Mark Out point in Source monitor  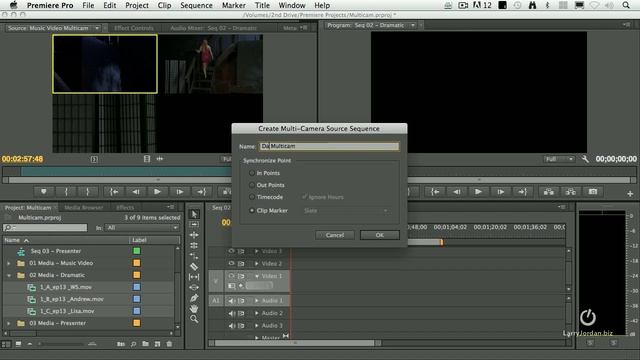(x=87, y=191)
